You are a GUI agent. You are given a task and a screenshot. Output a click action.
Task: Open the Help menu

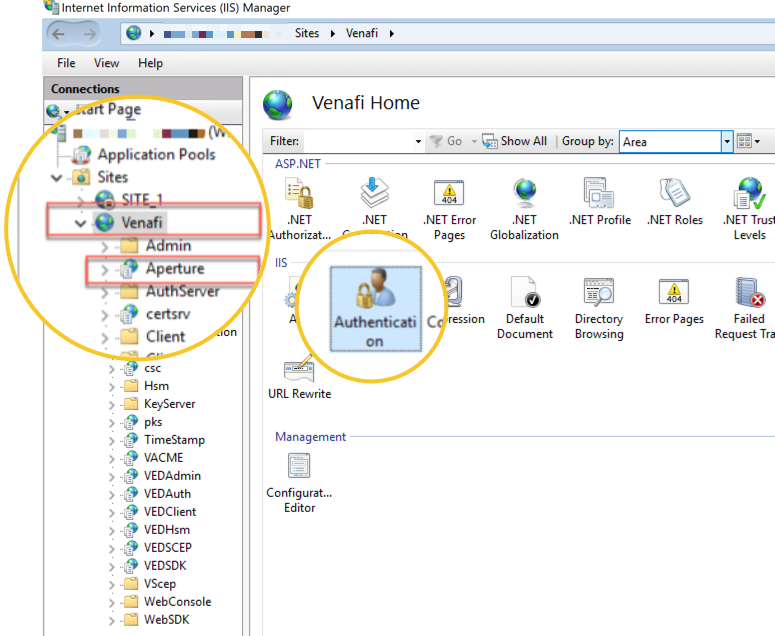click(150, 63)
